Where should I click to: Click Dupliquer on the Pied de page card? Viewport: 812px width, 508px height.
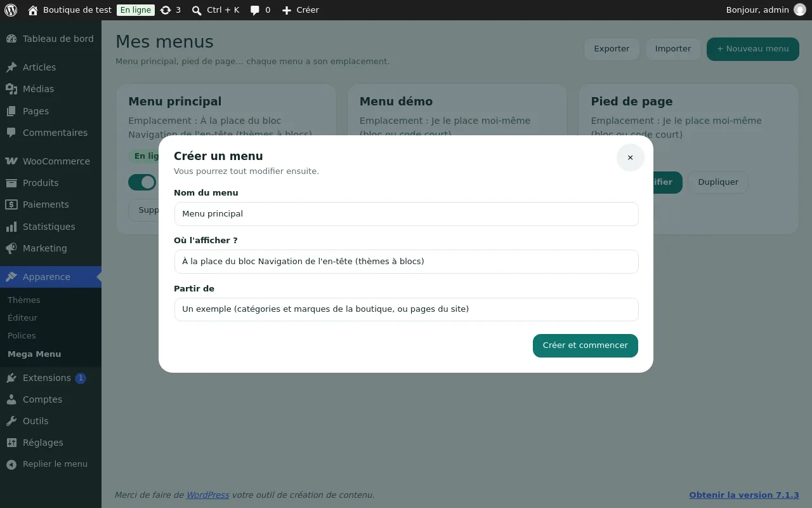point(718,182)
